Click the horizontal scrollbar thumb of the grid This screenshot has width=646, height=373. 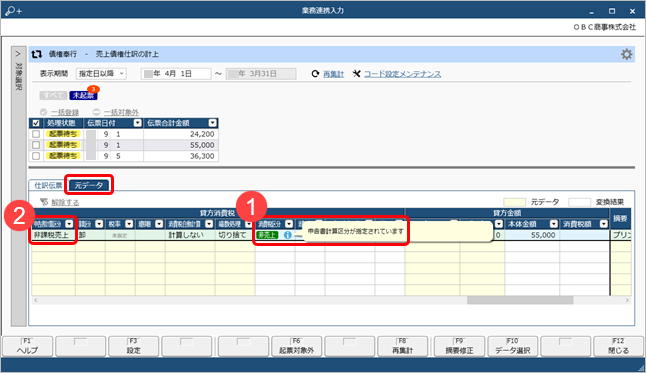pyautogui.click(x=520, y=300)
